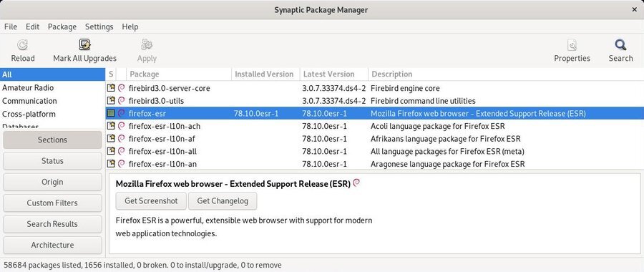Select the Amateur Radio section
The width and height of the screenshot is (644, 272).
pos(52,87)
